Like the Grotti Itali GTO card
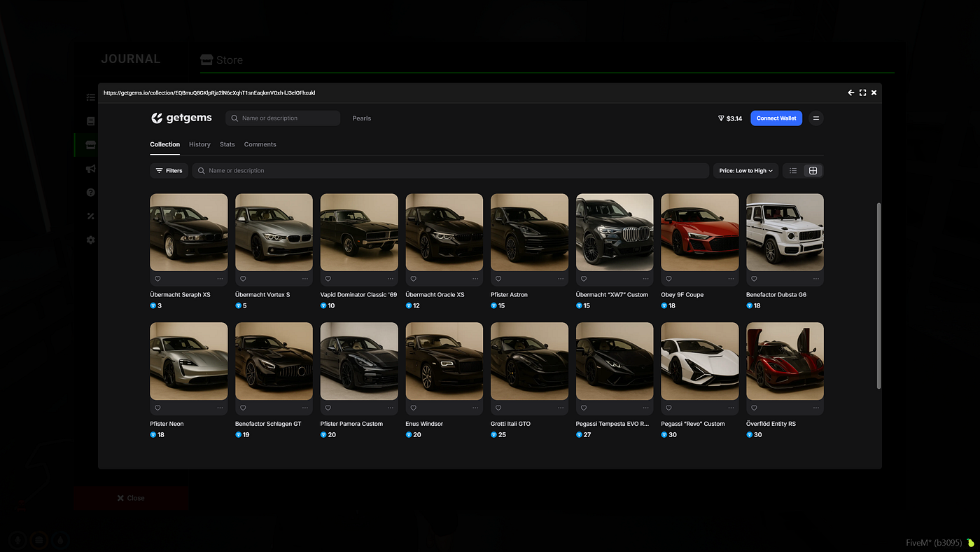 498,408
